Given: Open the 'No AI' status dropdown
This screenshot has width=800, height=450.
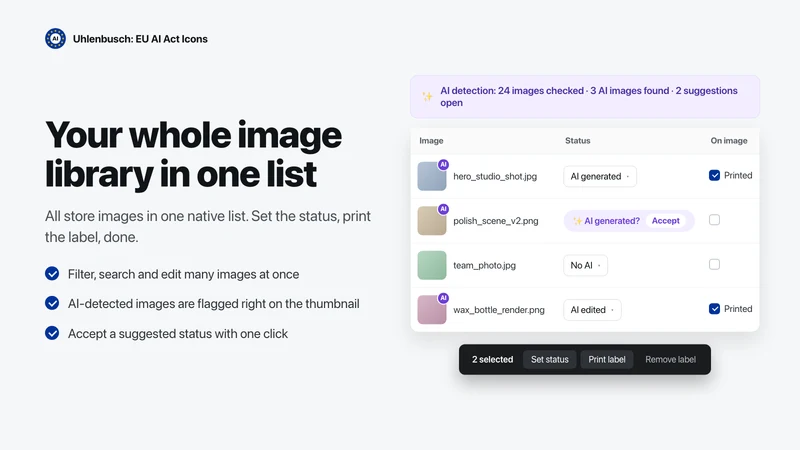Looking at the screenshot, I should click(585, 265).
